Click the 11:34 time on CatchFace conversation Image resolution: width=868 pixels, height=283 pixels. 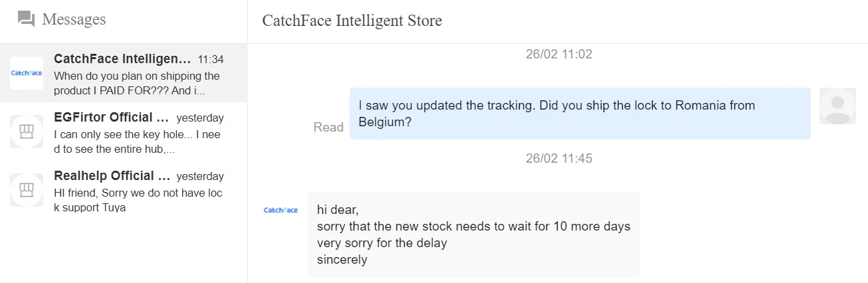pyautogui.click(x=211, y=60)
